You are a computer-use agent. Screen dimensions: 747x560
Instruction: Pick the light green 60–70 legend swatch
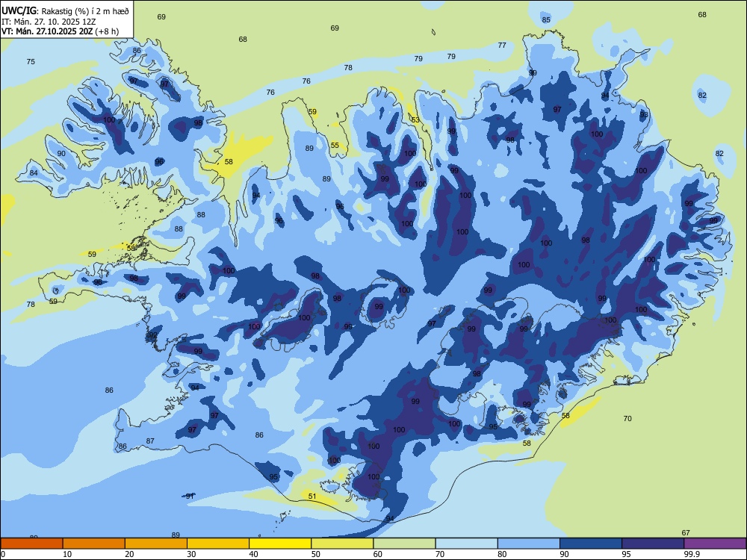[404, 544]
